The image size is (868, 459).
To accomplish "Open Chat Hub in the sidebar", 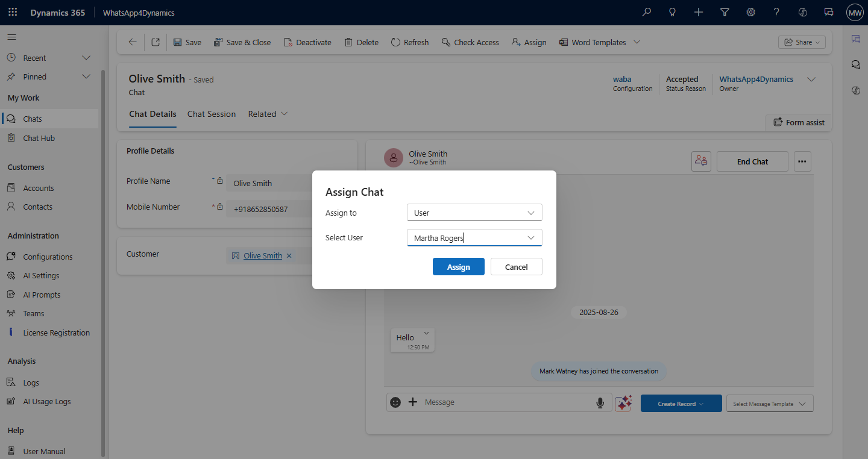I will [39, 138].
